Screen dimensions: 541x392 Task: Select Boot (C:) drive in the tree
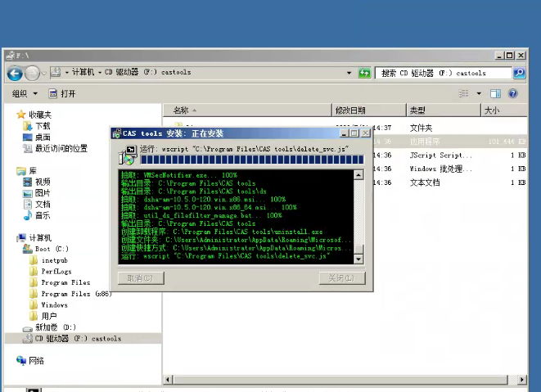[x=51, y=249]
